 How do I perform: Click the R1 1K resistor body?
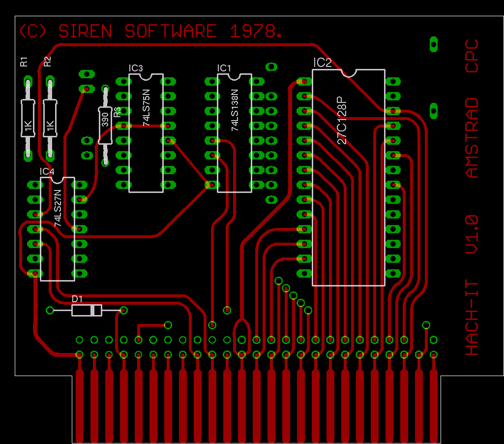28,118
